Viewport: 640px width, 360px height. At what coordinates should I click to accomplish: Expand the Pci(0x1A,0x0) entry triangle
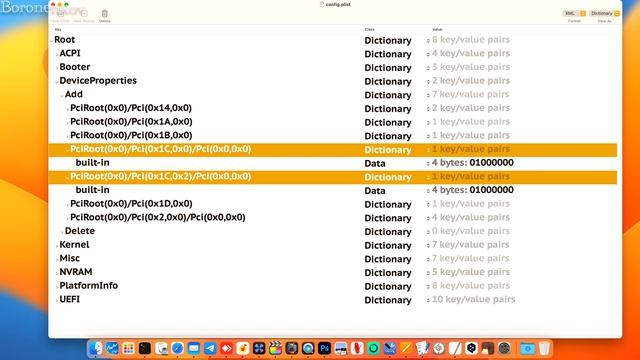tap(67, 122)
